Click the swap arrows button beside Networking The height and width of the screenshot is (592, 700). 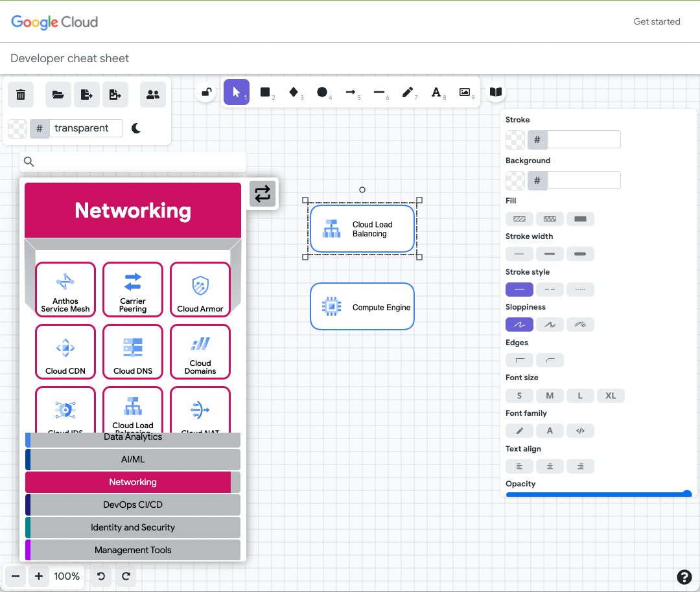coord(262,194)
